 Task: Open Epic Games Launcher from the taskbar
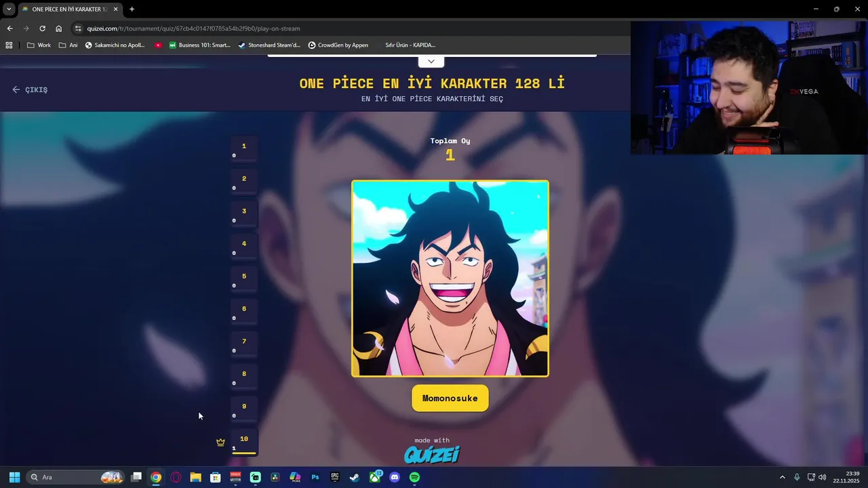coord(335,477)
